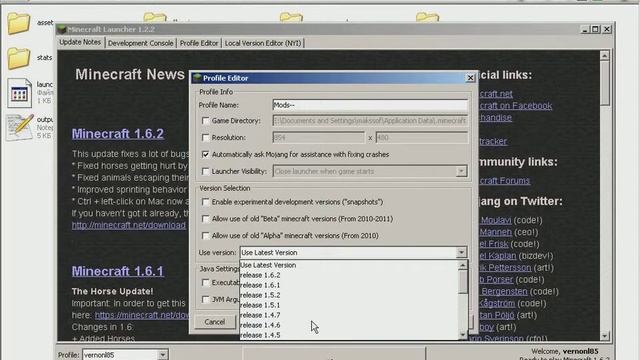Enable the Resolution checkbox
The height and width of the screenshot is (360, 640).
pos(205,138)
